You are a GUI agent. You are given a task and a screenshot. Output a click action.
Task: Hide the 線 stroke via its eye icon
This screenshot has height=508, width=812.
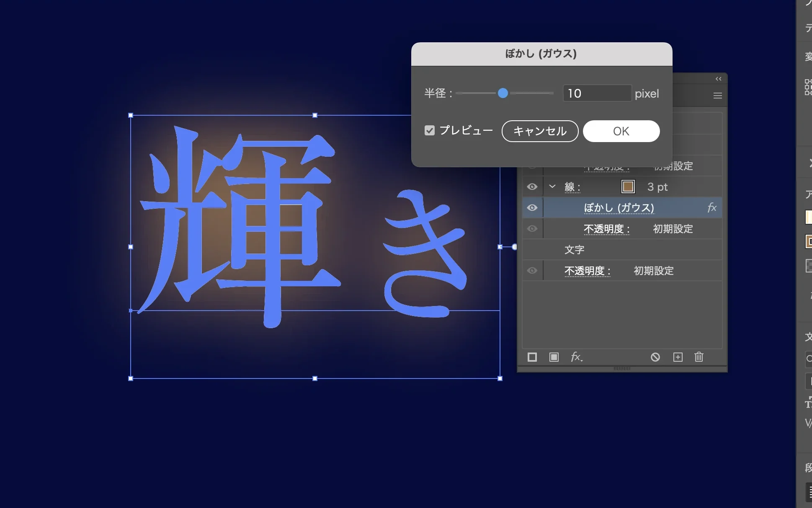pyautogui.click(x=532, y=187)
